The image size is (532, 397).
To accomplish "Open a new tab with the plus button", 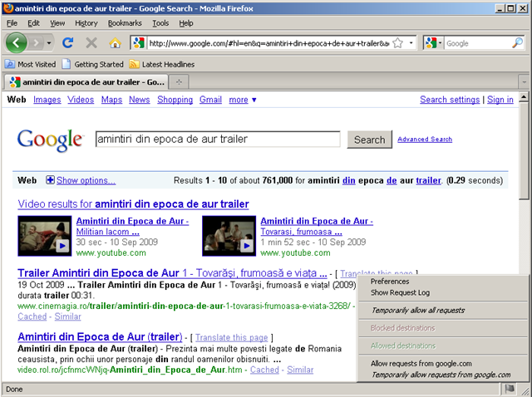I will [x=179, y=82].
